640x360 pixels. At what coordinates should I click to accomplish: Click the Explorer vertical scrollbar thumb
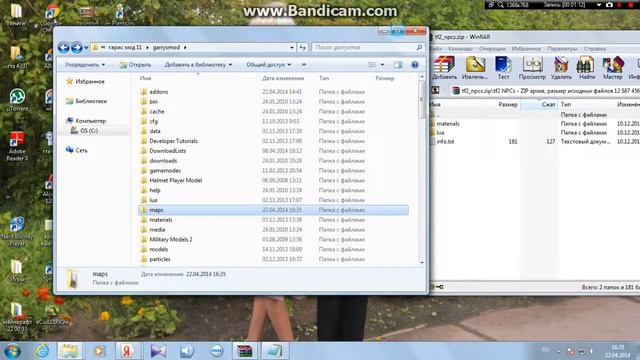click(x=422, y=100)
